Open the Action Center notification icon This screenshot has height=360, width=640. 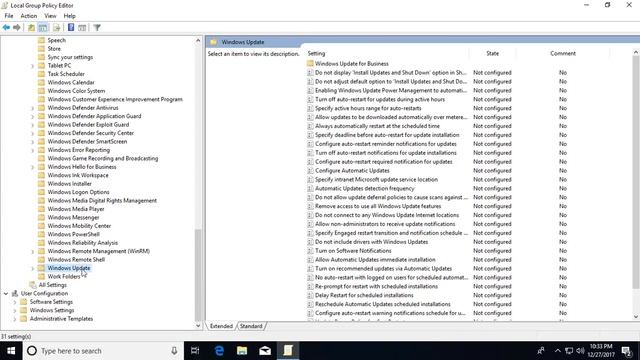(627, 351)
